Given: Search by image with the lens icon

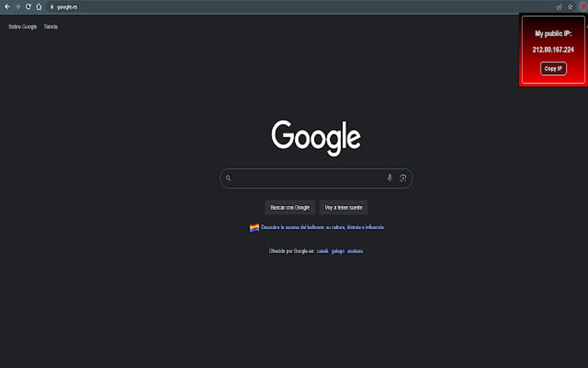Looking at the screenshot, I should 403,178.
